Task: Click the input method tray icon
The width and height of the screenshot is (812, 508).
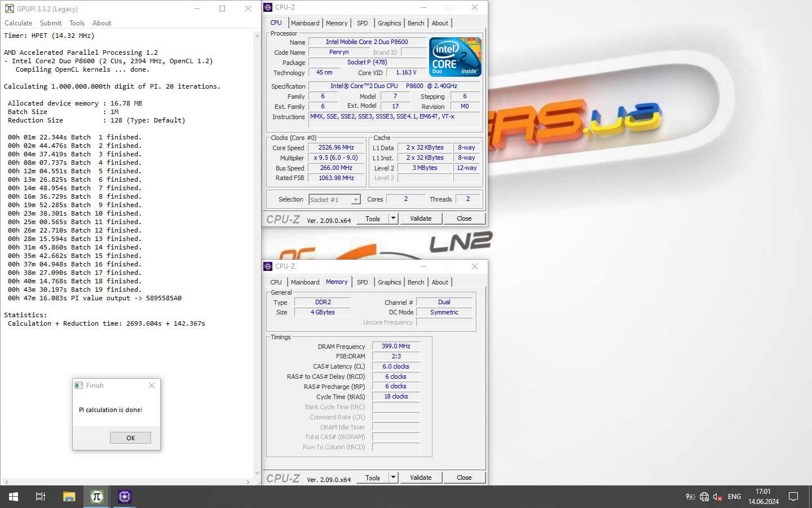Action: click(690, 497)
